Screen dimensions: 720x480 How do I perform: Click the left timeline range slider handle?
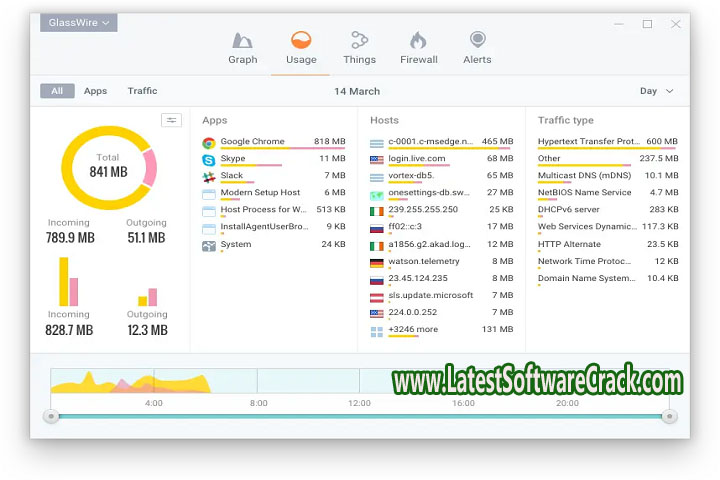51,417
